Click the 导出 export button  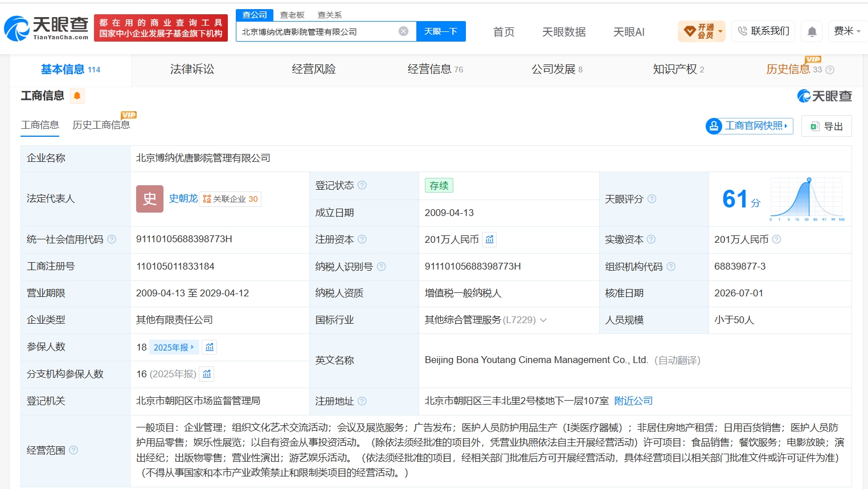coord(826,126)
